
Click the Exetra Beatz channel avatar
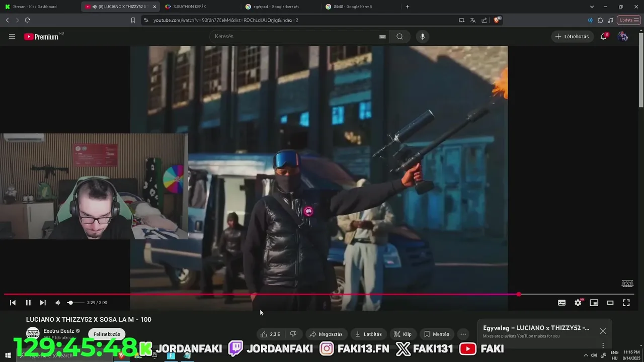point(33,333)
